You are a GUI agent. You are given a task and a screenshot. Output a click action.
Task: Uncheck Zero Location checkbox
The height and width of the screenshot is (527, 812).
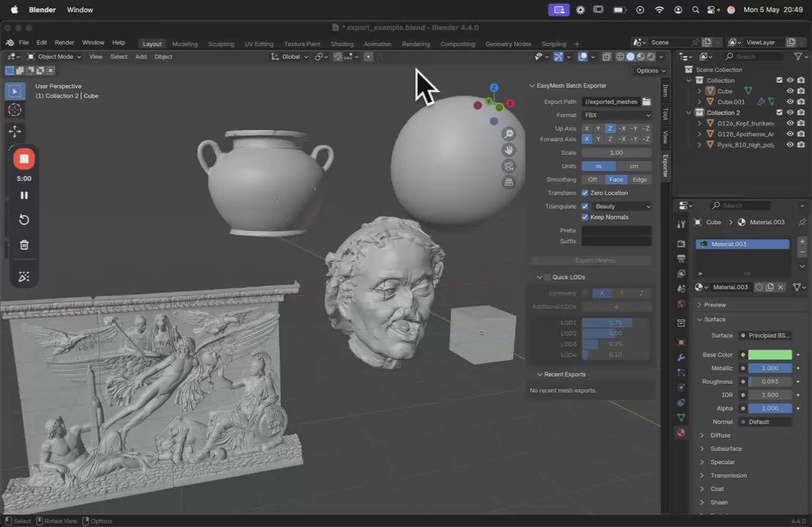click(584, 193)
